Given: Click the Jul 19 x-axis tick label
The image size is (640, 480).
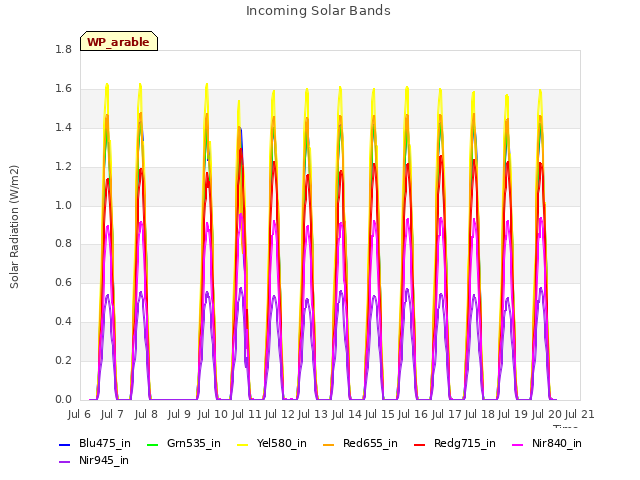Looking at the screenshot, I should (513, 415).
